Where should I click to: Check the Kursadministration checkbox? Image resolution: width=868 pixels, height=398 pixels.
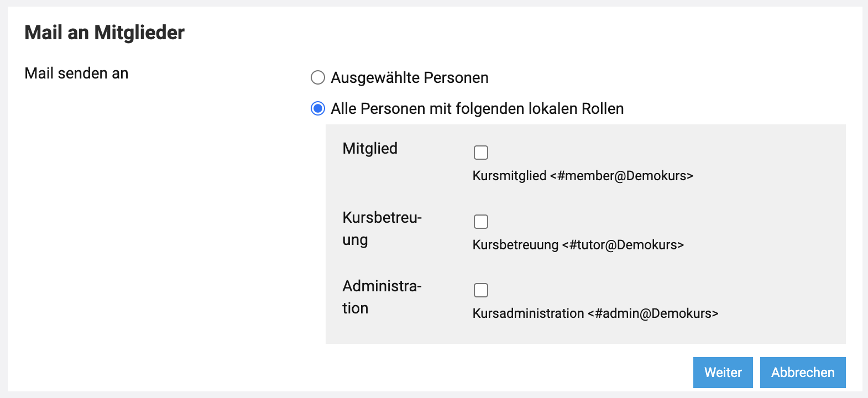pos(481,290)
